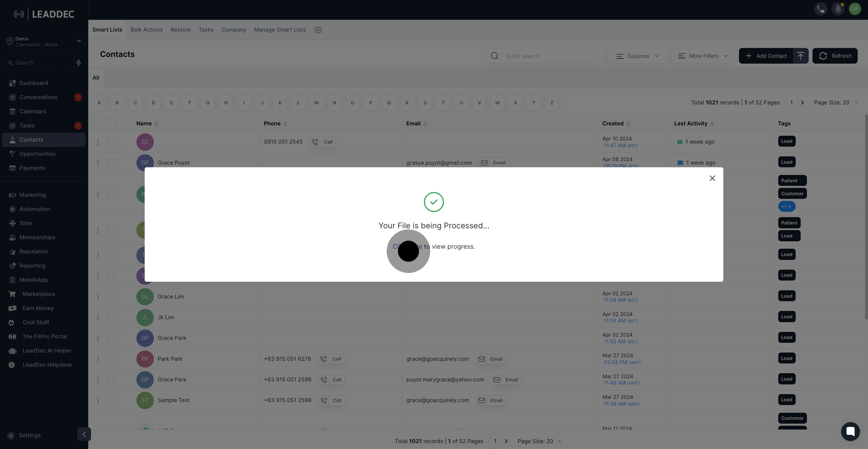Open Conversations in the sidebar

[44, 97]
